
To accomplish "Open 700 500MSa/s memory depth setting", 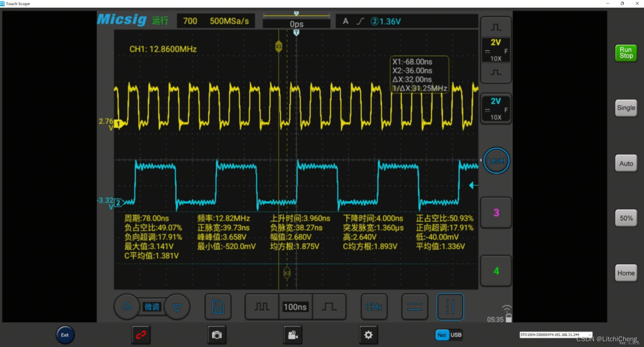I will pos(216,21).
